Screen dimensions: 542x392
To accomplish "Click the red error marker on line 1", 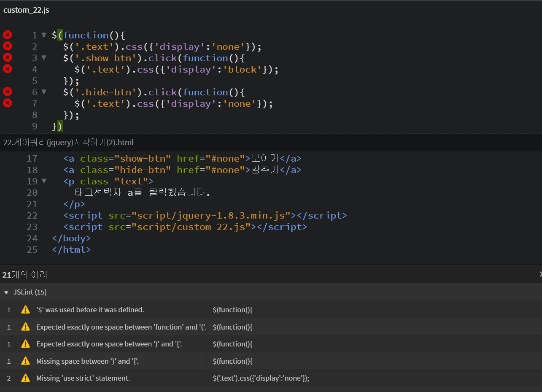I will (7, 35).
